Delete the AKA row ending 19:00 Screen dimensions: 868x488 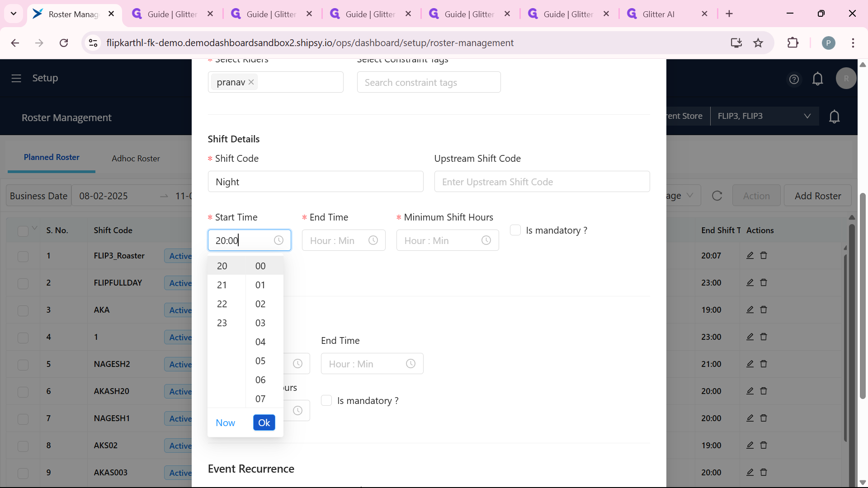[764, 310]
